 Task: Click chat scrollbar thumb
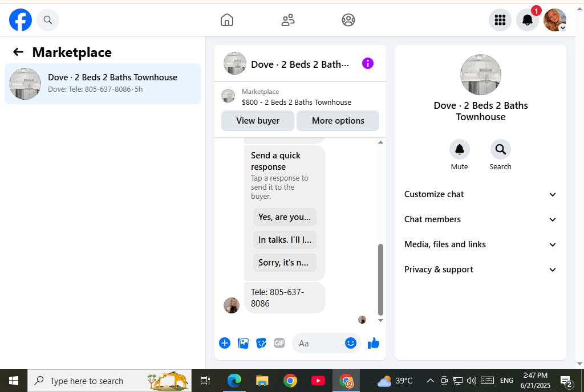click(x=380, y=279)
